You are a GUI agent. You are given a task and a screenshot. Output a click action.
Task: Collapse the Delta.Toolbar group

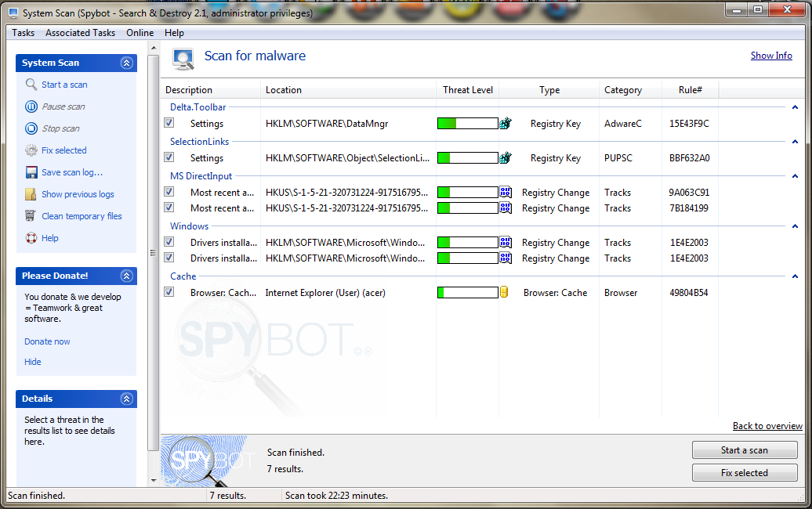(795, 107)
